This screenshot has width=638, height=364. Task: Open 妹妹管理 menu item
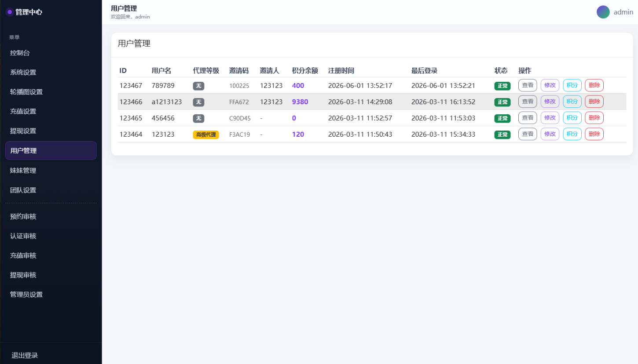(x=51, y=170)
